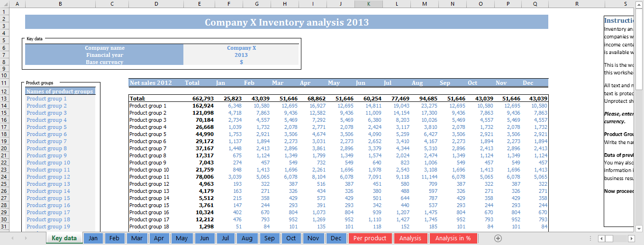Click the Apr total 68,862
The image size is (644, 245).
coord(313,99)
